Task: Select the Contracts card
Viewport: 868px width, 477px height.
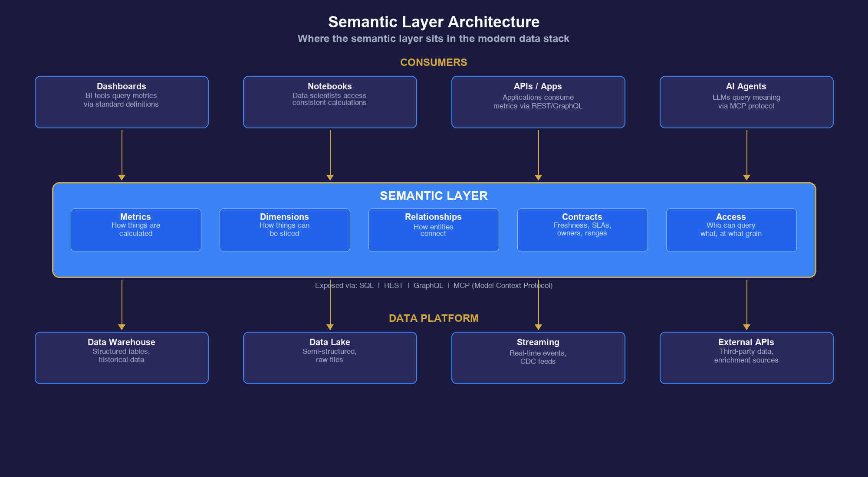Action: (582, 230)
